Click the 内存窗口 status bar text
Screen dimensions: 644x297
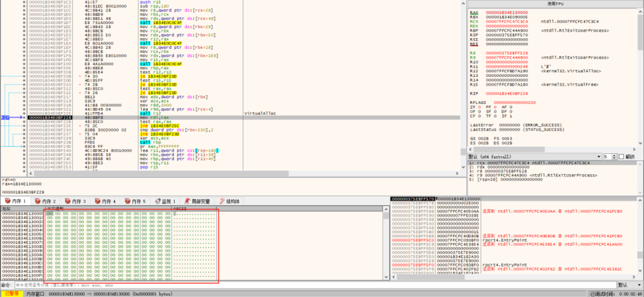point(100,294)
